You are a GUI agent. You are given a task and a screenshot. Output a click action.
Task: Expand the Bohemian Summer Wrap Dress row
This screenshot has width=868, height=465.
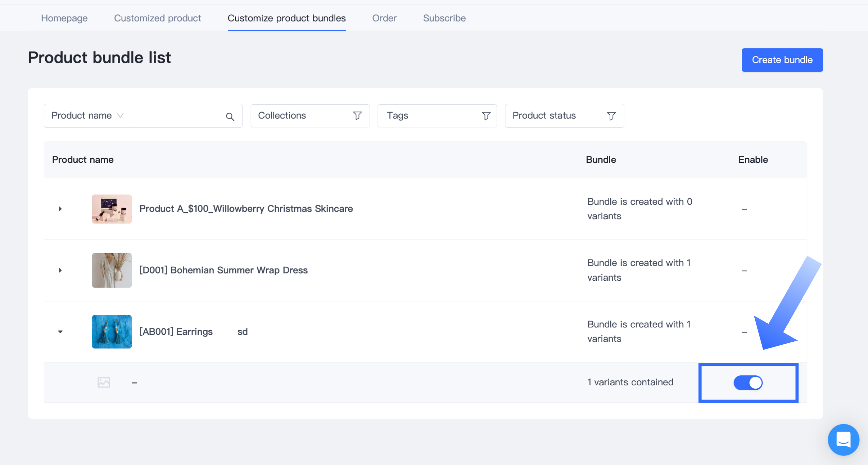pos(60,270)
